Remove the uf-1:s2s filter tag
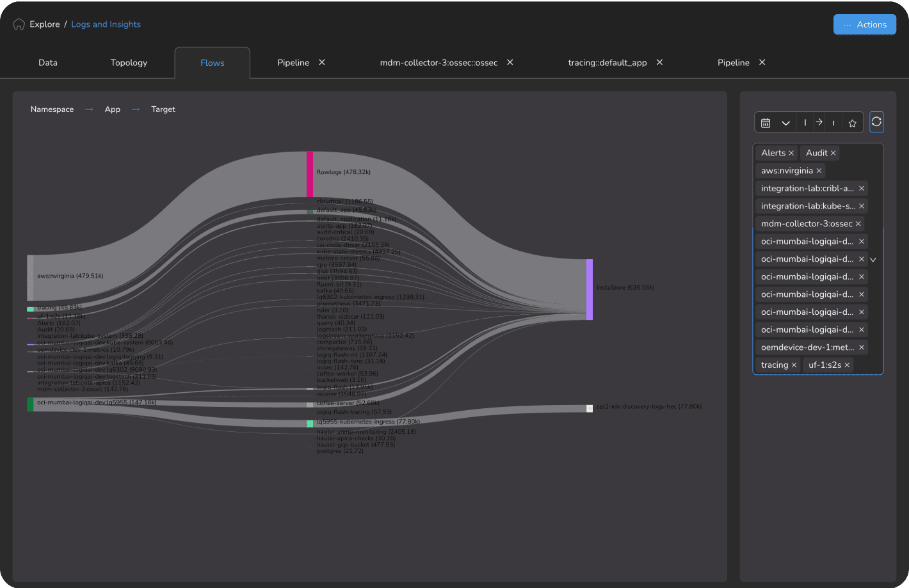This screenshot has width=909, height=588. pyautogui.click(x=847, y=365)
